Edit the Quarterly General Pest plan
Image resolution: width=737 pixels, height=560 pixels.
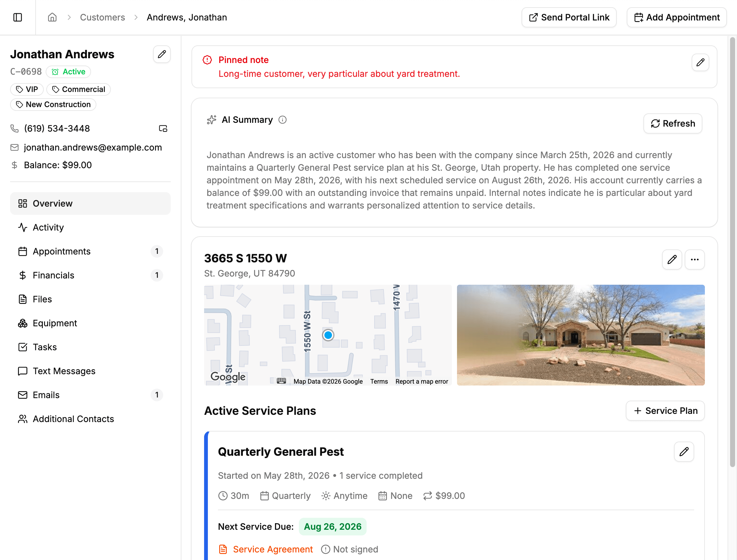click(684, 452)
